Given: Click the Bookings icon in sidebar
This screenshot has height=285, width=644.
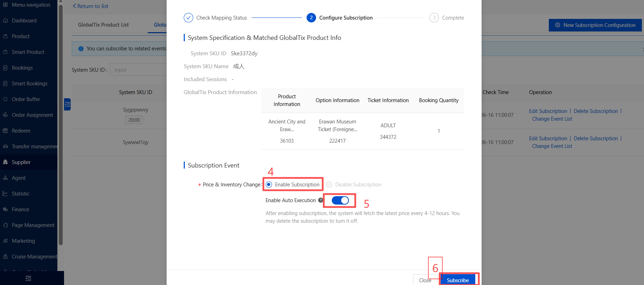Looking at the screenshot, I should click(5, 68).
